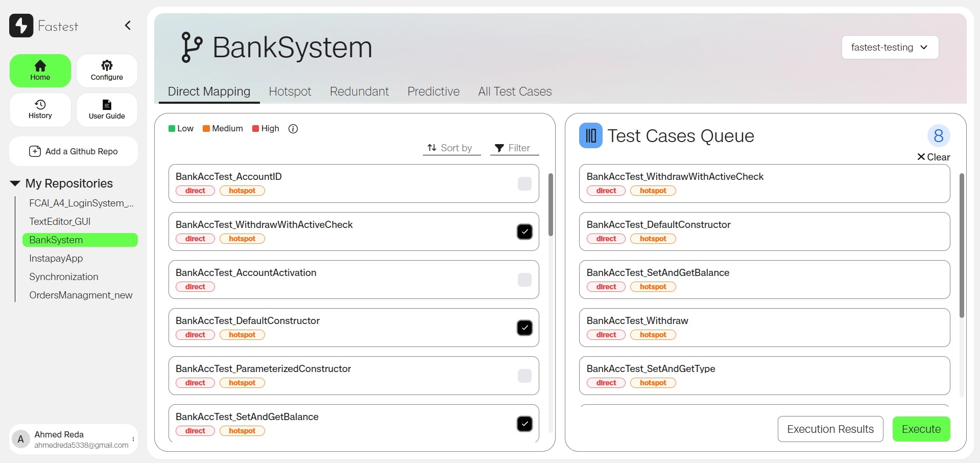980x463 pixels.
Task: Open the Filter dropdown
Action: [514, 148]
